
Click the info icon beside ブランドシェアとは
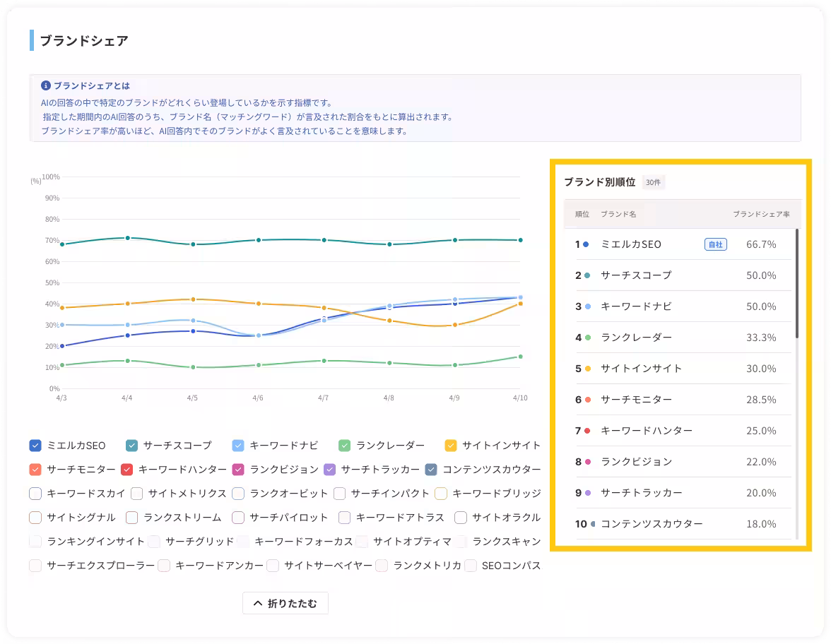point(46,85)
